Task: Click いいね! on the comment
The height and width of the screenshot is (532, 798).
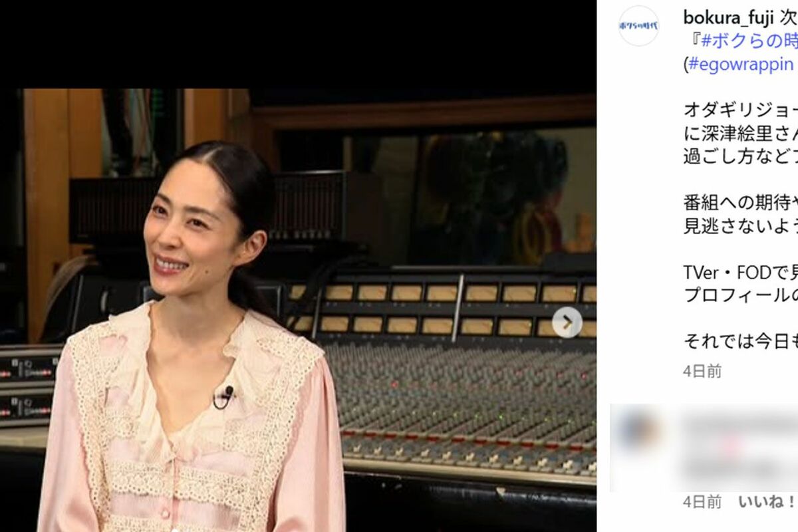Action: pos(767,502)
